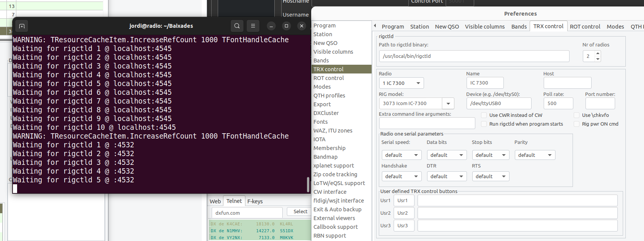
Task: Click terminal vertical scrollbar
Action: tap(308, 185)
